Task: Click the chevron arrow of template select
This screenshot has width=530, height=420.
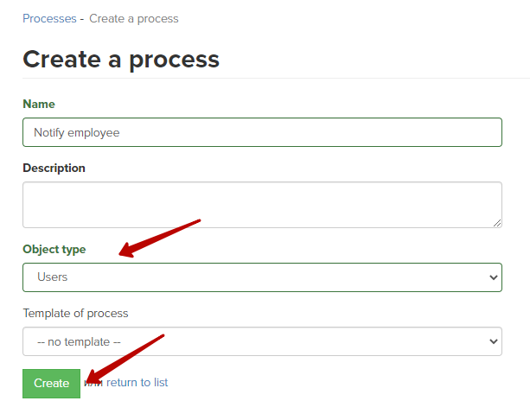Action: (494, 341)
